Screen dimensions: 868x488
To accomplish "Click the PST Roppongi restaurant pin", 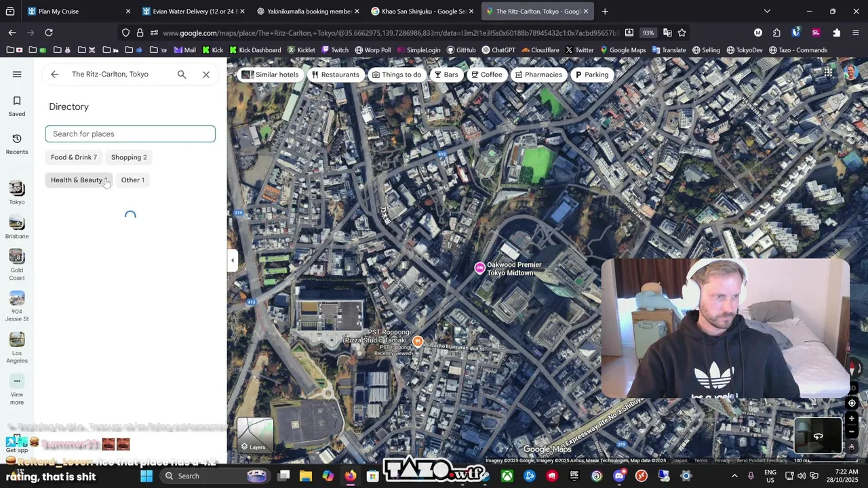I will click(418, 342).
